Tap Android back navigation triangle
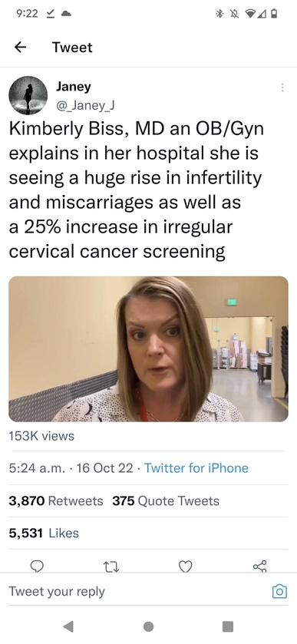This screenshot has width=297, height=644. coord(68,626)
